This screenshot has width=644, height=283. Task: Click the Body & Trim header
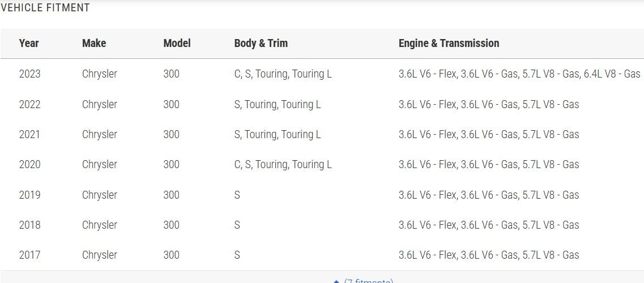(261, 43)
